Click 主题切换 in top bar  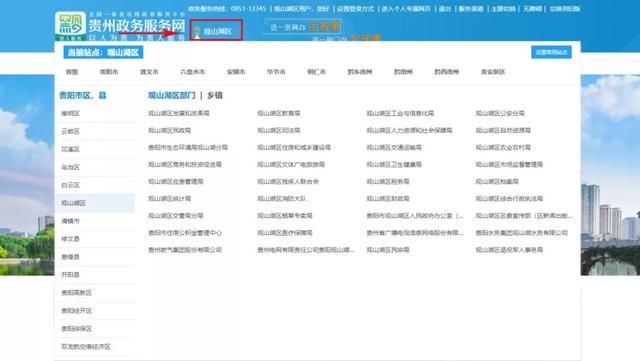pos(503,9)
